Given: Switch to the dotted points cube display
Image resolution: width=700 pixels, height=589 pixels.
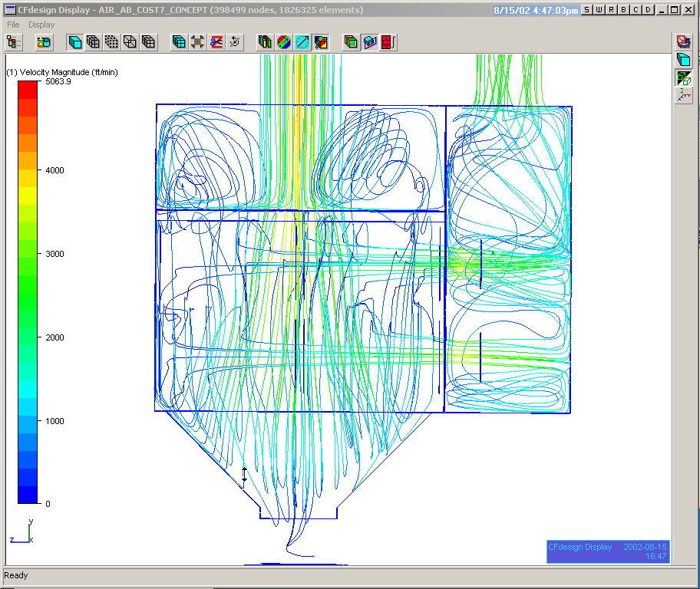Looking at the screenshot, I should pos(112,42).
